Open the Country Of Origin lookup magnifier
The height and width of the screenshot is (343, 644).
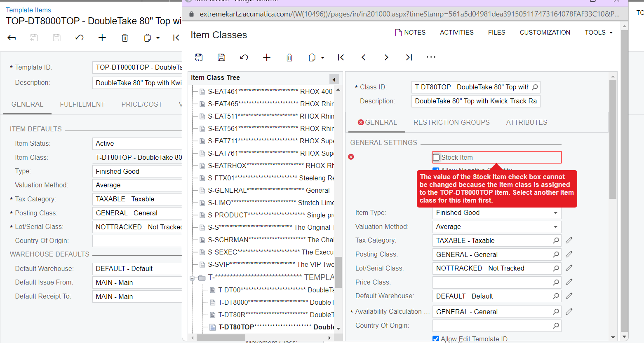[556, 325]
